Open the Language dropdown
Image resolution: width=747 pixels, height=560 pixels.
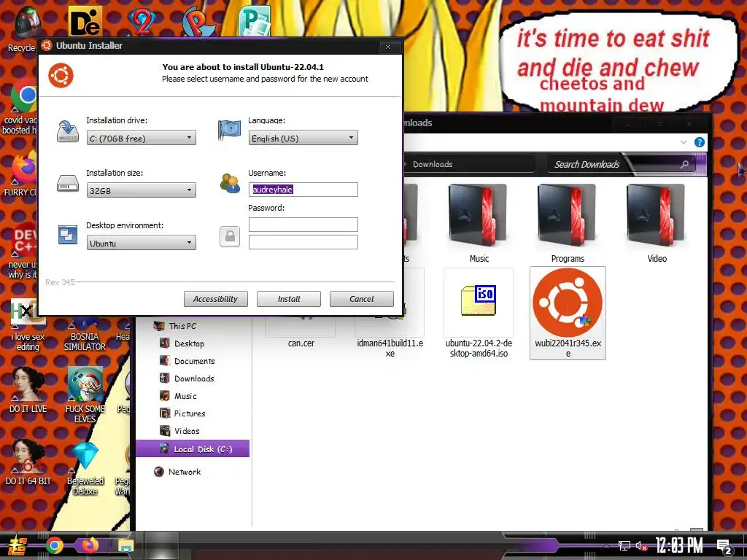coord(303,138)
